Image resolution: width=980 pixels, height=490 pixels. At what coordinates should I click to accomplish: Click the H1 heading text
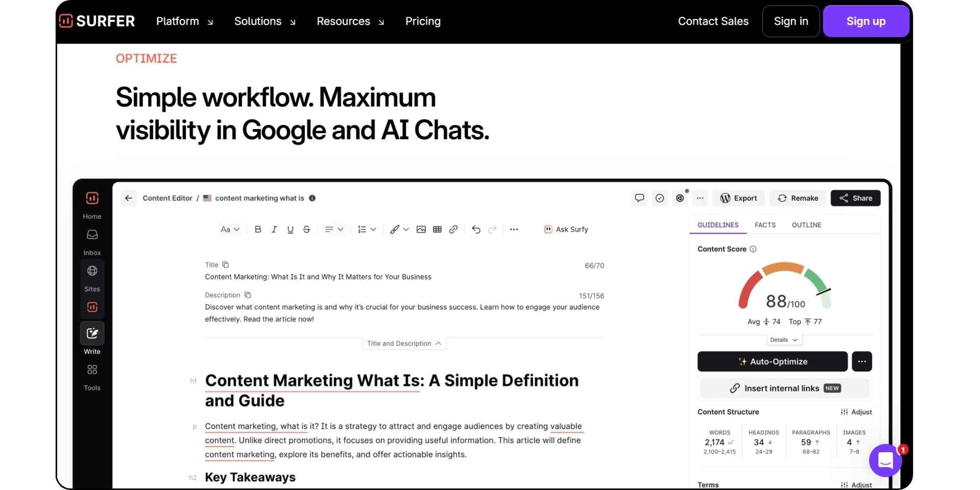392,390
